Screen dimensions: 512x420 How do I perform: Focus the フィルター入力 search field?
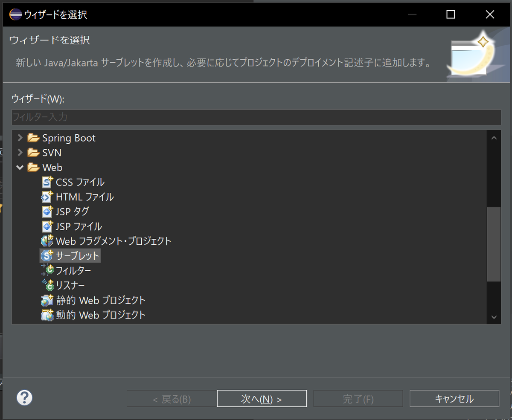[x=256, y=117]
